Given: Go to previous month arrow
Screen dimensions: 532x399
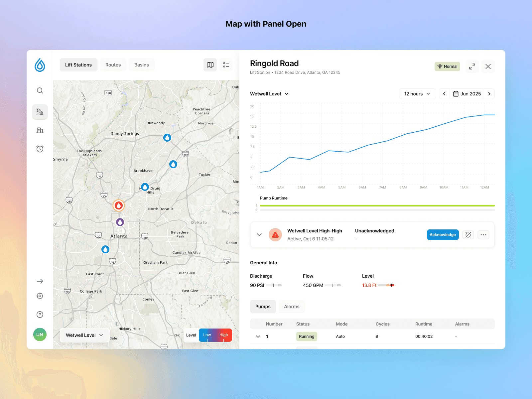Looking at the screenshot, I should (x=444, y=94).
